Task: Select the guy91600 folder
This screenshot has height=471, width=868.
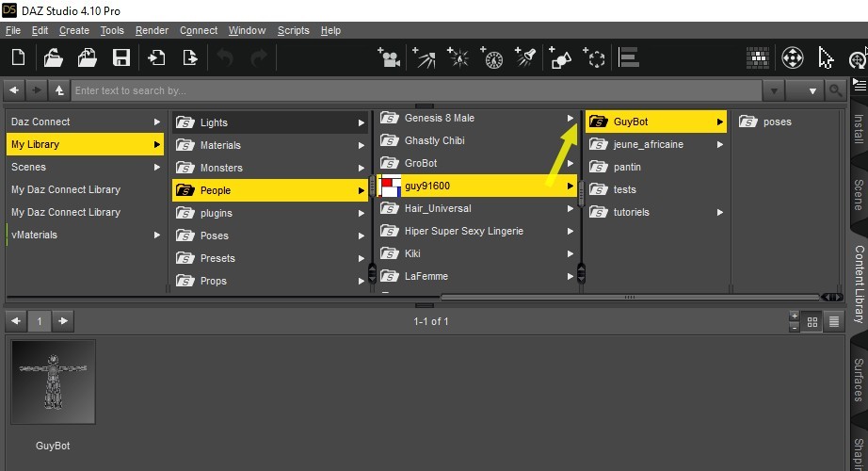Action: click(x=476, y=186)
